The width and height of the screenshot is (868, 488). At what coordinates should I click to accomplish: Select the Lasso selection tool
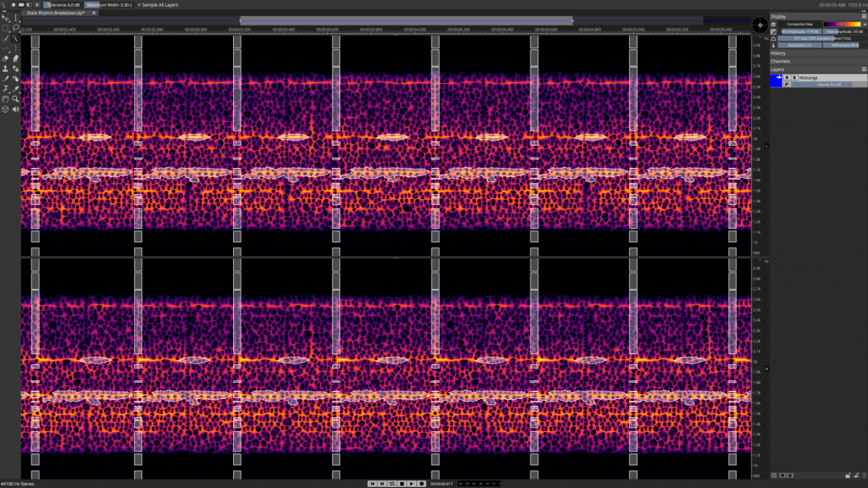(15, 28)
